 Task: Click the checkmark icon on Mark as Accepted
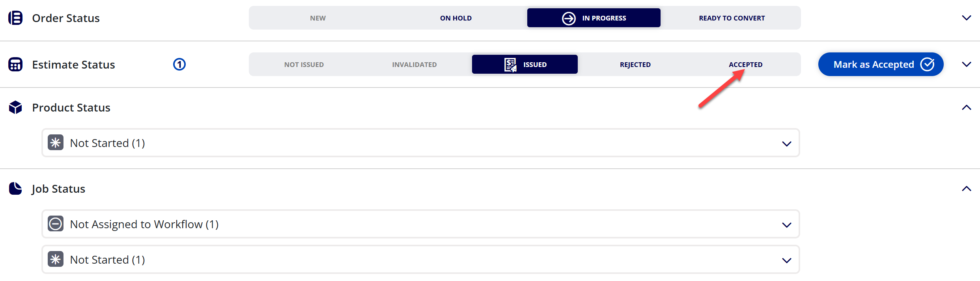pyautogui.click(x=927, y=64)
